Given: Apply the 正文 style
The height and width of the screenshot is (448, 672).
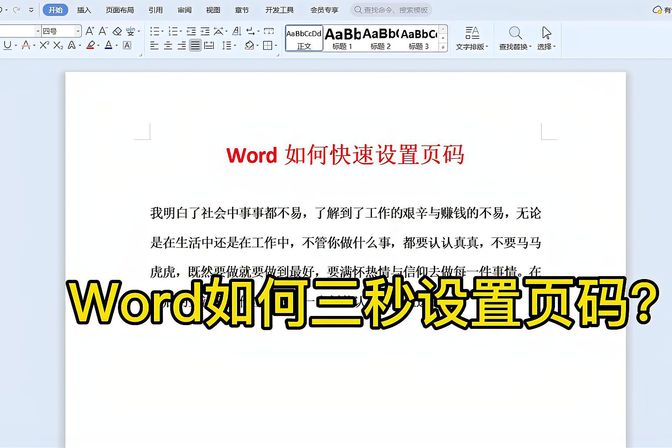Looking at the screenshot, I should (x=304, y=38).
